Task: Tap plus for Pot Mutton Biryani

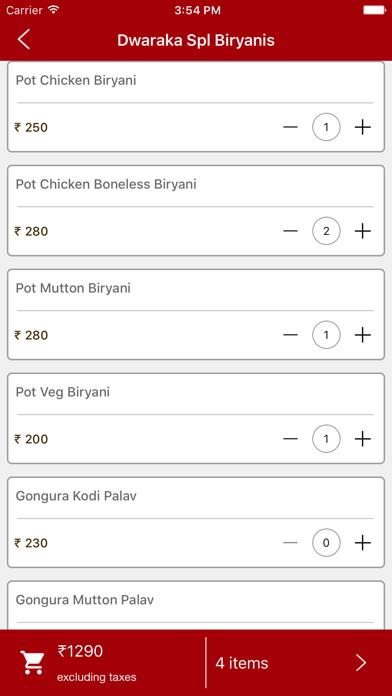Action: pos(363,335)
